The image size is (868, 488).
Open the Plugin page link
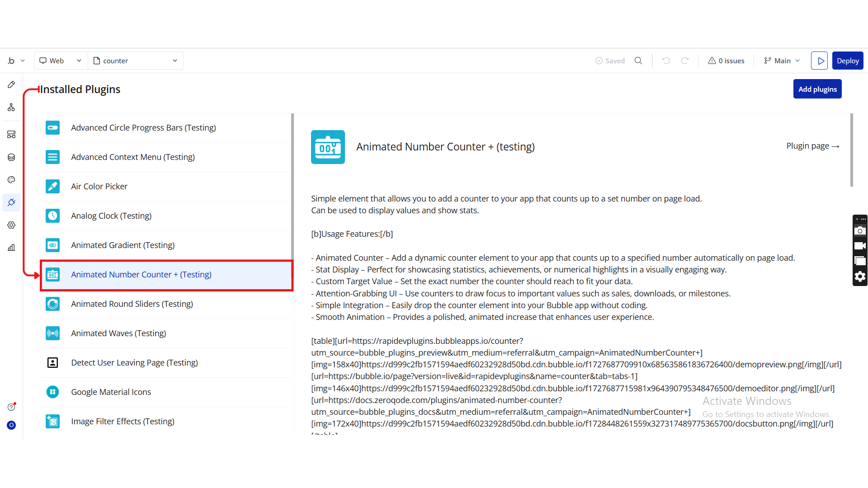812,146
